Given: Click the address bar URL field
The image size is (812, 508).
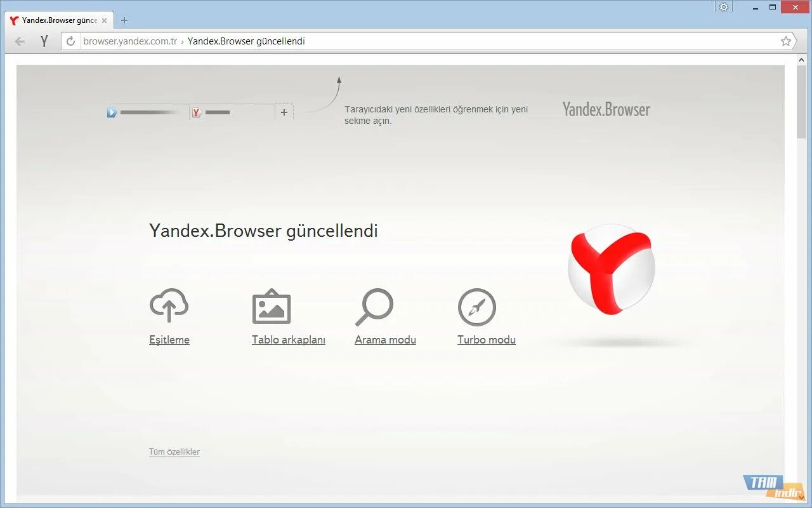Looking at the screenshot, I should tap(430, 41).
